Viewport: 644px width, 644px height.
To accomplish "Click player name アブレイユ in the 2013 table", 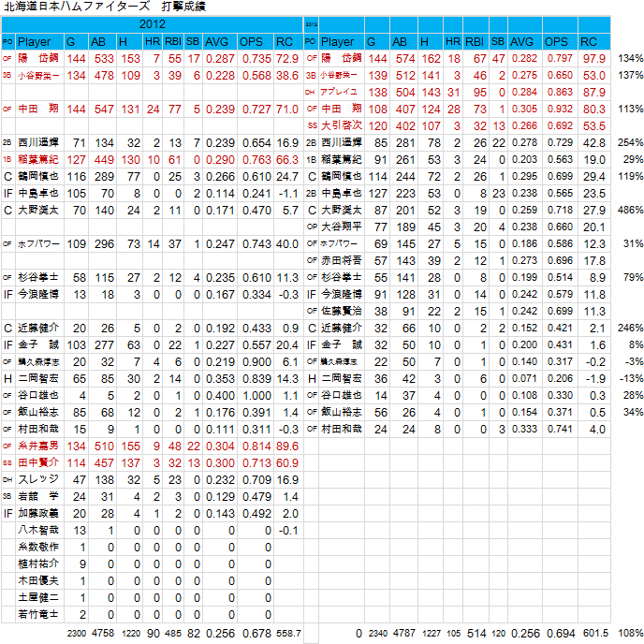I will click(339, 92).
